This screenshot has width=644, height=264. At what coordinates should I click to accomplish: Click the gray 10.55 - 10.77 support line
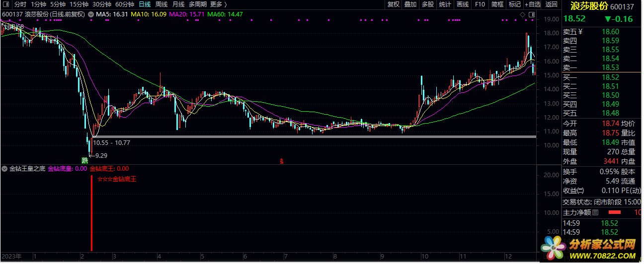[x=313, y=136]
